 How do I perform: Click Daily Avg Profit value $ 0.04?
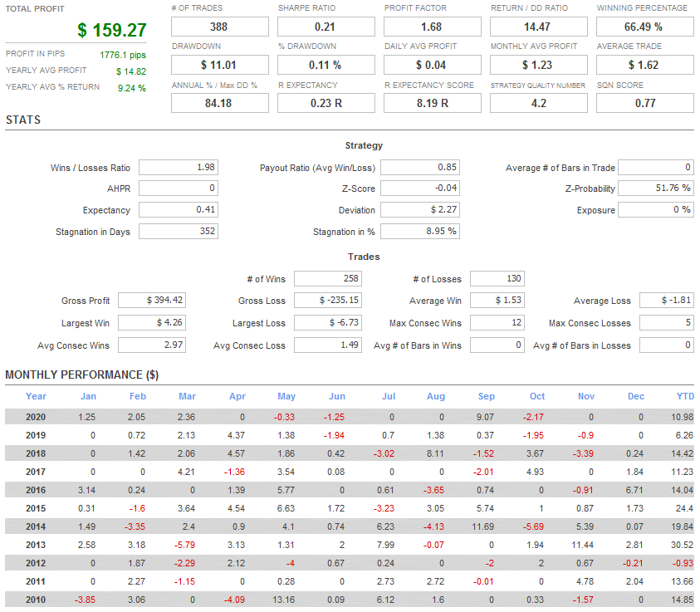point(432,65)
